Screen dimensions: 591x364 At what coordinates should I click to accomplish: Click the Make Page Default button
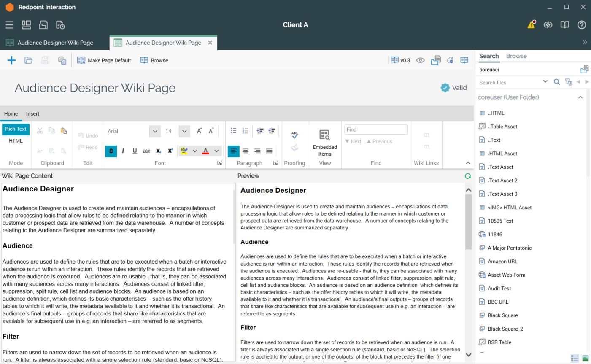104,60
